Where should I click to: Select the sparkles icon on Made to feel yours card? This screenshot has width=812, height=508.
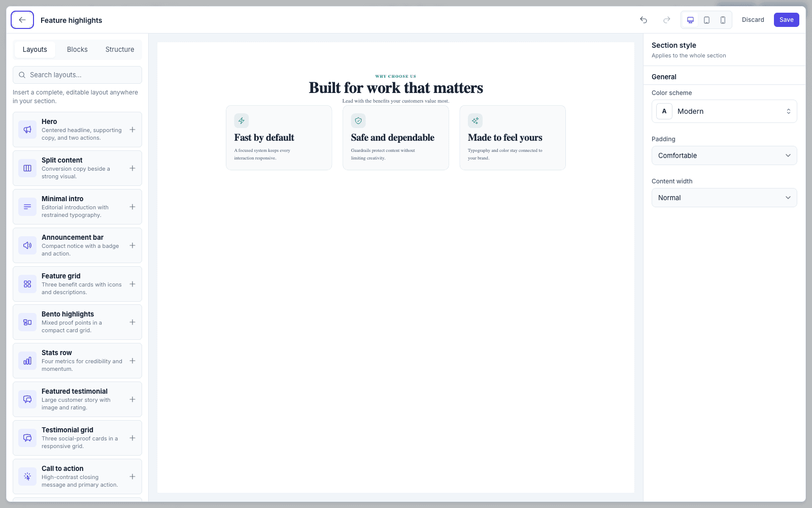click(475, 121)
